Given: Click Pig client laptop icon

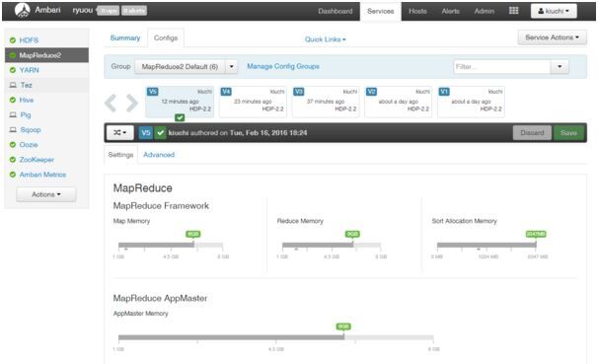Looking at the screenshot, I should tap(13, 114).
